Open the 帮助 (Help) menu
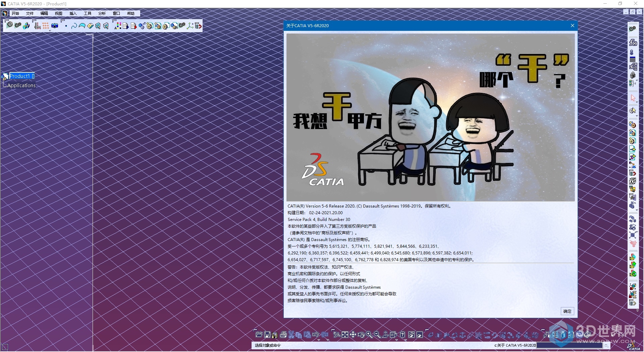 coord(131,13)
